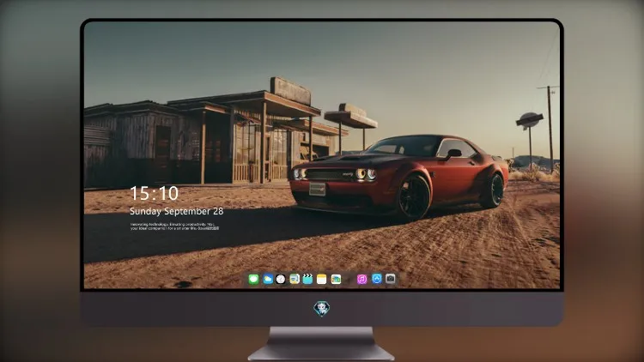
Task: Open the pink iTunes music app in dock
Action: 361,280
